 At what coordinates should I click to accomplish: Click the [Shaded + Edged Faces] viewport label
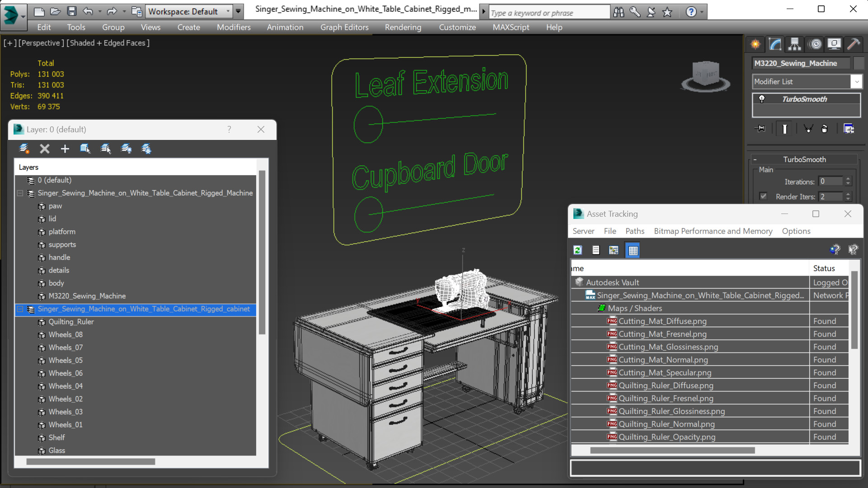[108, 43]
